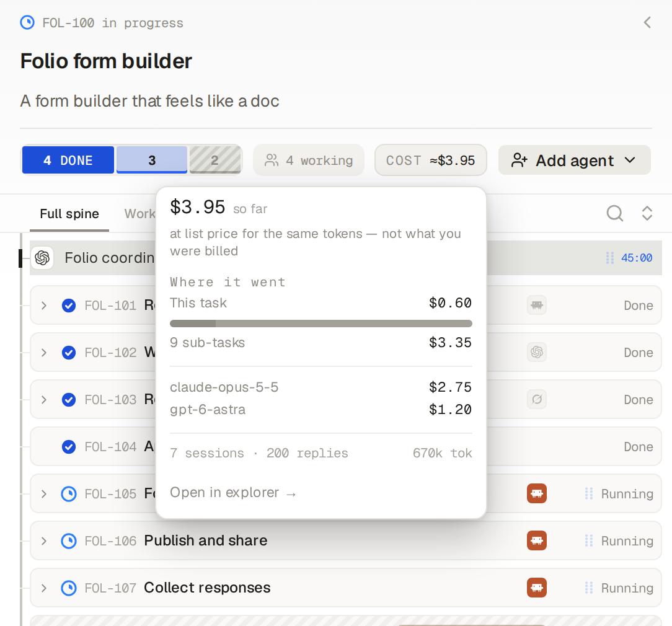
Task: Expand the FOL-105 row
Action: tap(44, 494)
